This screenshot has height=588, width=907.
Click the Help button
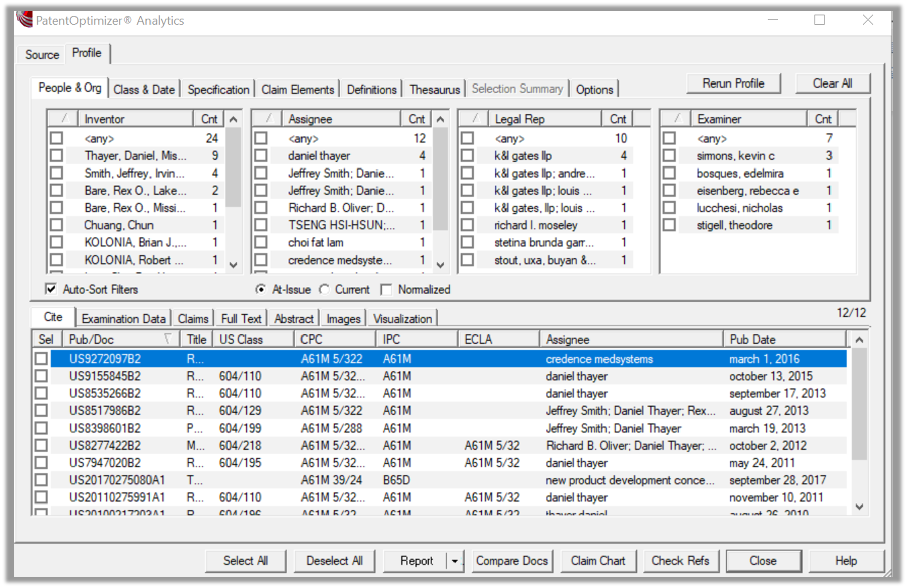(846, 561)
